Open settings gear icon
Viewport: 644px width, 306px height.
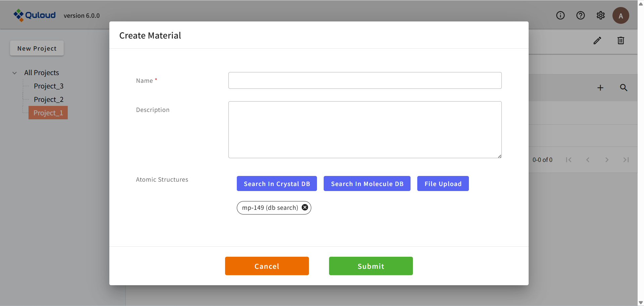[600, 15]
